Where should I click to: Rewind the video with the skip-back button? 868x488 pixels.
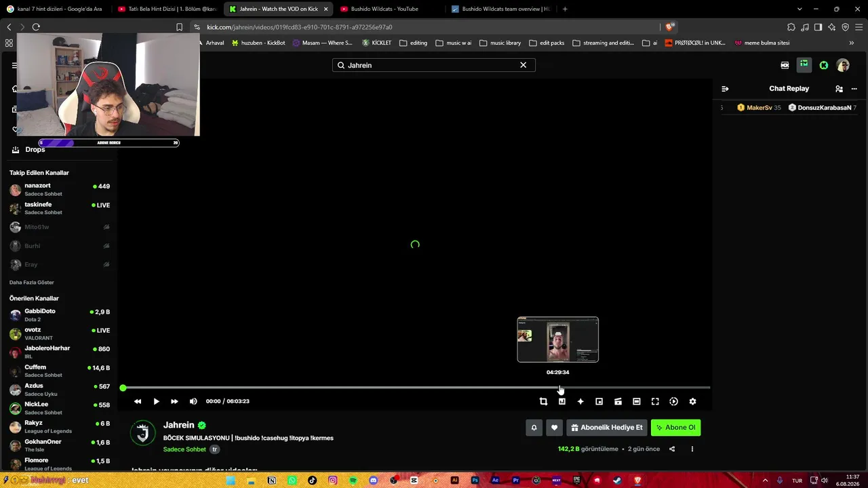(x=138, y=401)
